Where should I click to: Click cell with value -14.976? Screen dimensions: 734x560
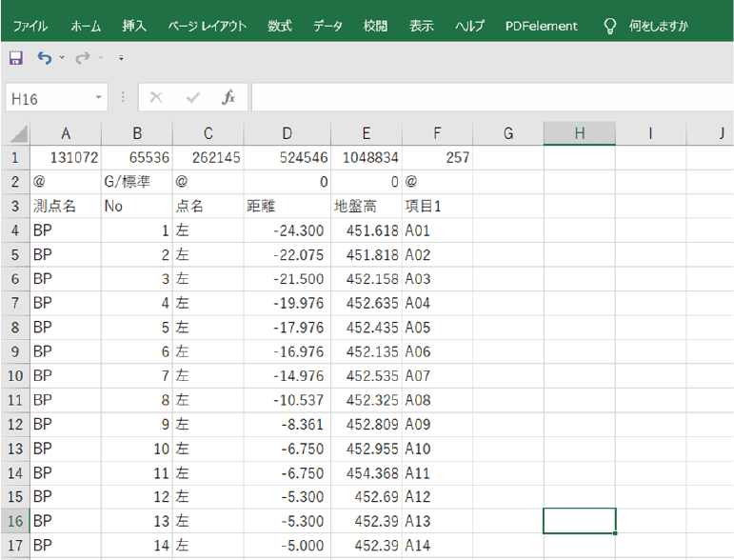[x=288, y=375]
